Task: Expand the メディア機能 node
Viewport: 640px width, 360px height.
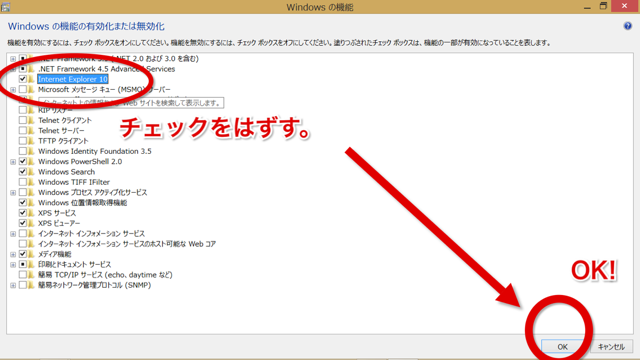Action: [x=13, y=255]
